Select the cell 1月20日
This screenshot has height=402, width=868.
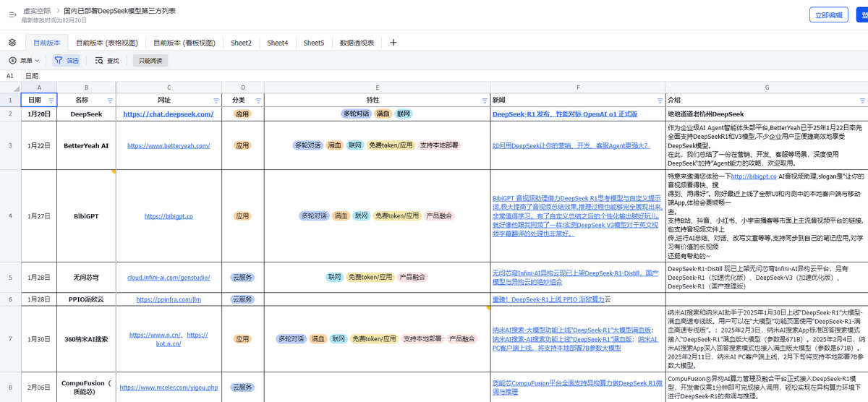(x=39, y=114)
